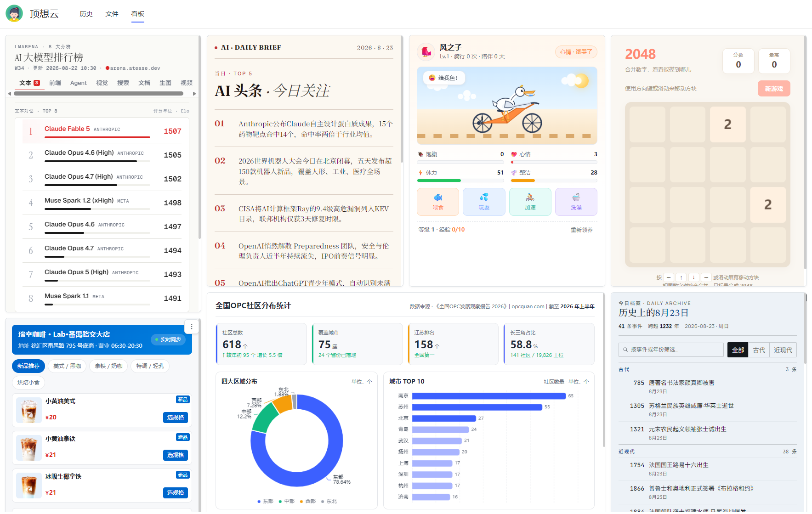Toggle the 西部 legend series
The width and height of the screenshot is (812, 514).
(x=308, y=501)
